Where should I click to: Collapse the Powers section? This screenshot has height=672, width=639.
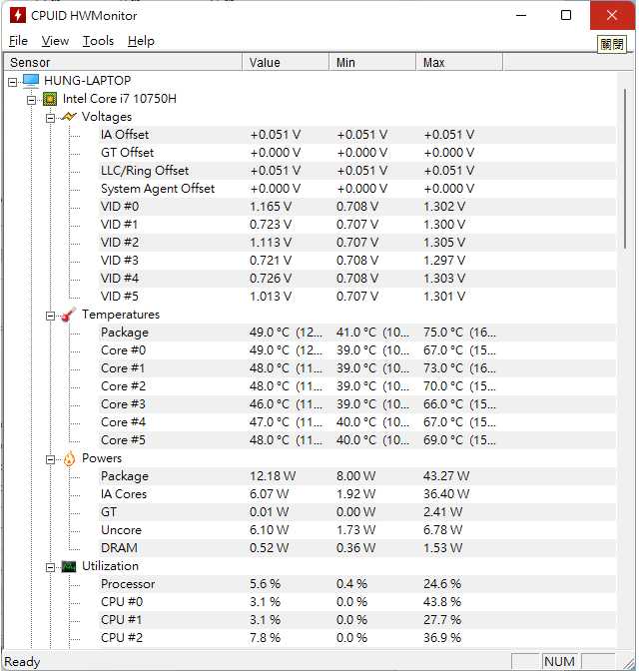(50, 460)
